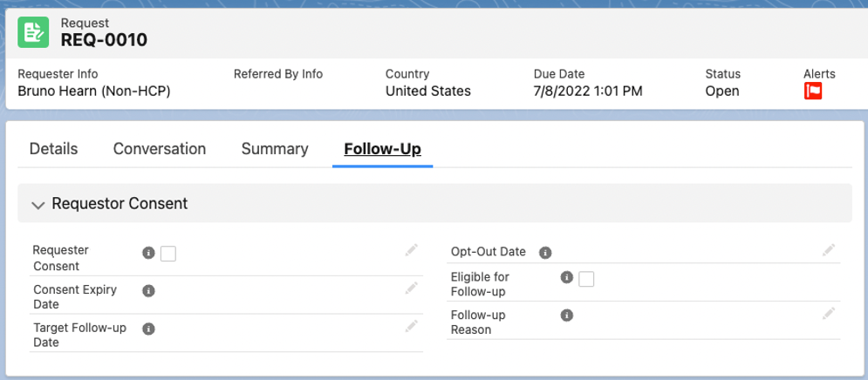
Task: Click the green Request record icon
Action: (x=34, y=32)
